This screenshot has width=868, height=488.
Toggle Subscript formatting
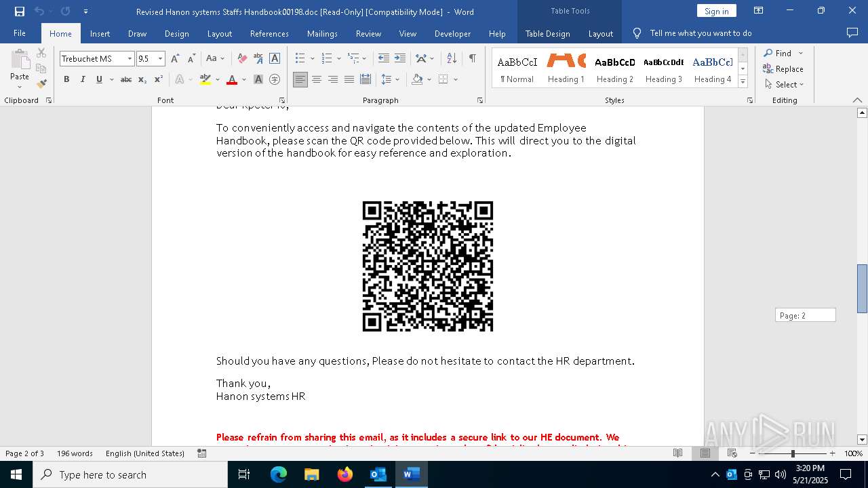click(x=142, y=79)
